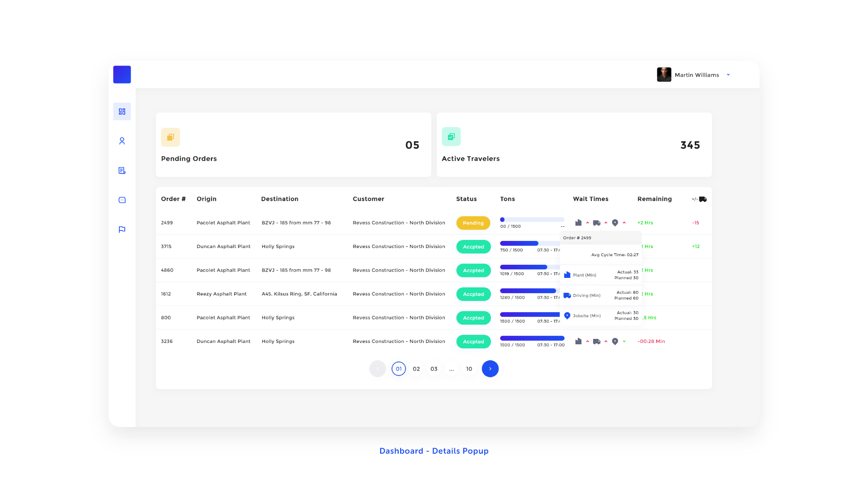Click the green Active Travelers card icon

pos(451,136)
